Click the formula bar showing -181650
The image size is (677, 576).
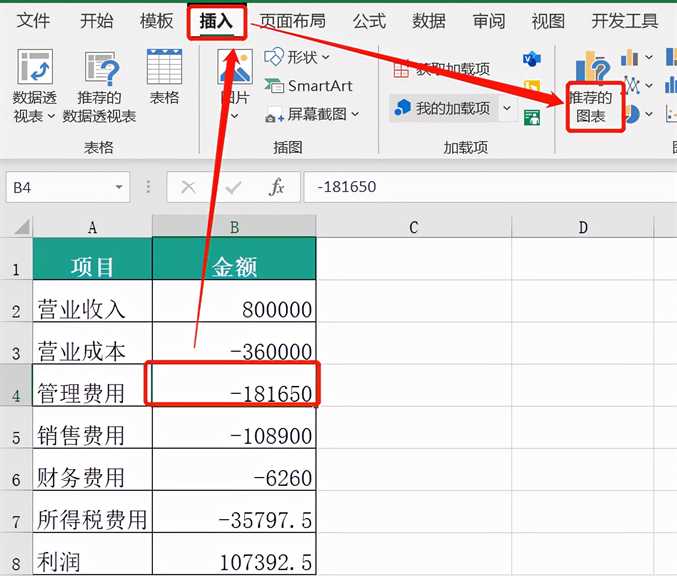490,187
